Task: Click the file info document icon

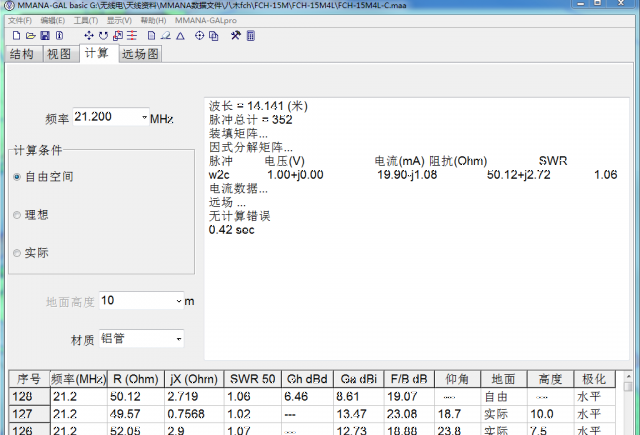Action: point(60,36)
